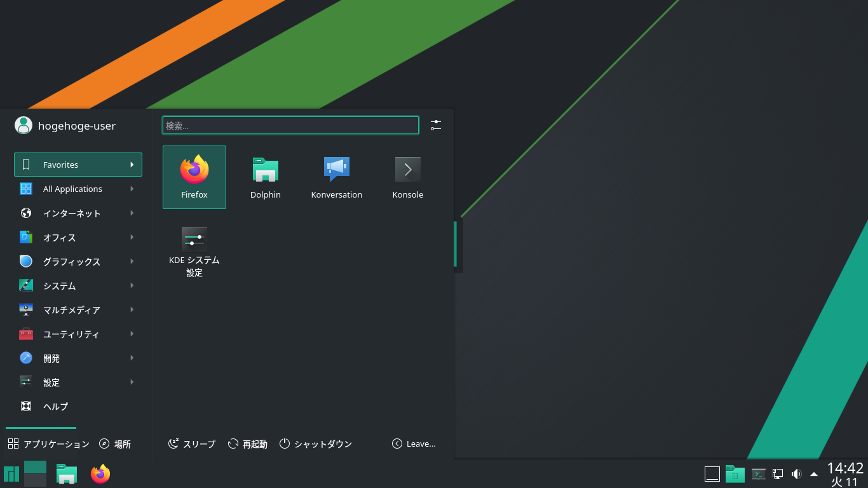Open launcher configuration sliders icon

[x=435, y=125]
